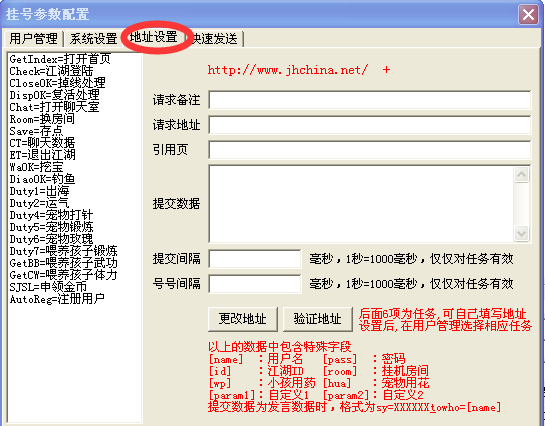Image resolution: width=545 pixels, height=426 pixels.
Task: Focus the 引用页 text box
Action: click(369, 150)
